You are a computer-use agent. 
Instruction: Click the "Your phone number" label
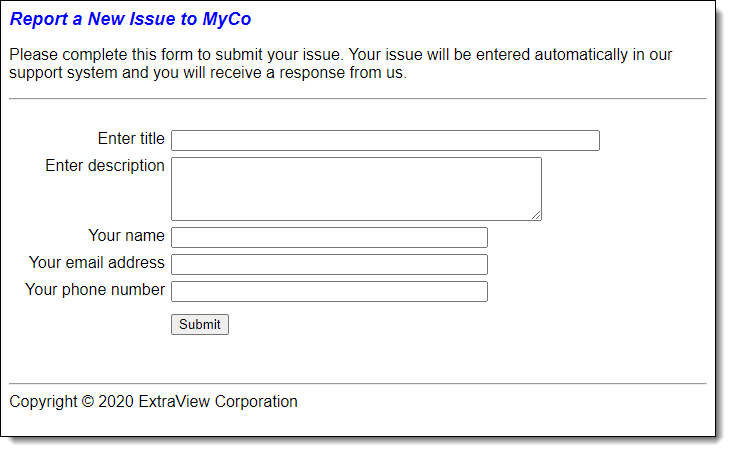95,289
